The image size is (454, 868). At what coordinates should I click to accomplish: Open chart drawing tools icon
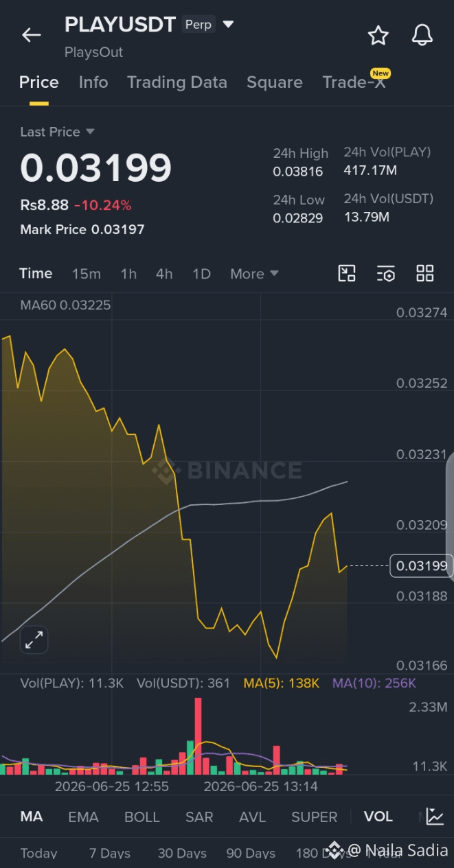point(347,274)
